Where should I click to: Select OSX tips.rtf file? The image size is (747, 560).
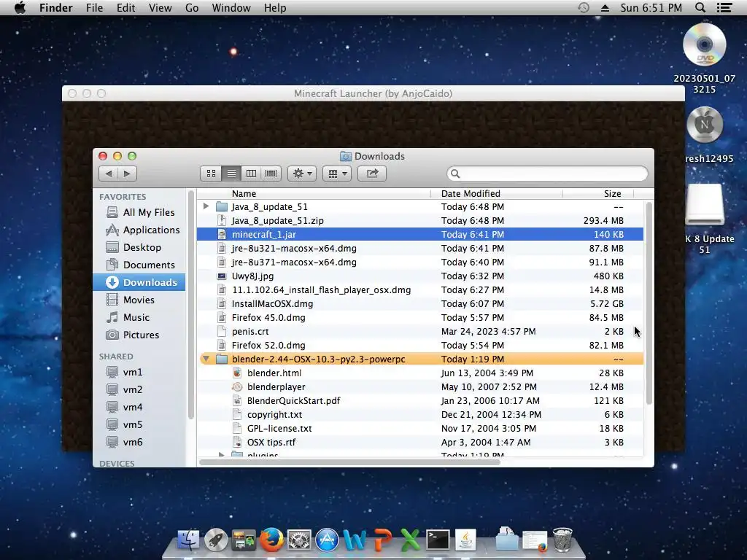click(420, 442)
